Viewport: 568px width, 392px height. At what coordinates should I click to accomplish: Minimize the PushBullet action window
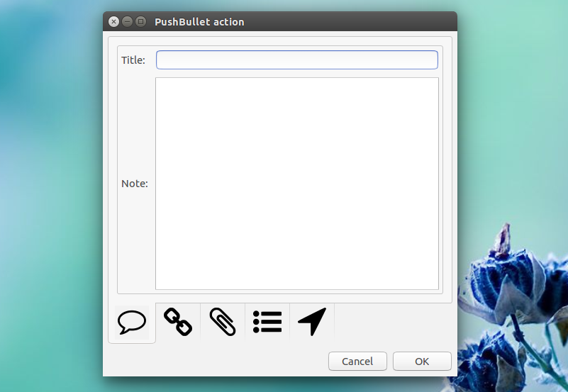pos(127,22)
